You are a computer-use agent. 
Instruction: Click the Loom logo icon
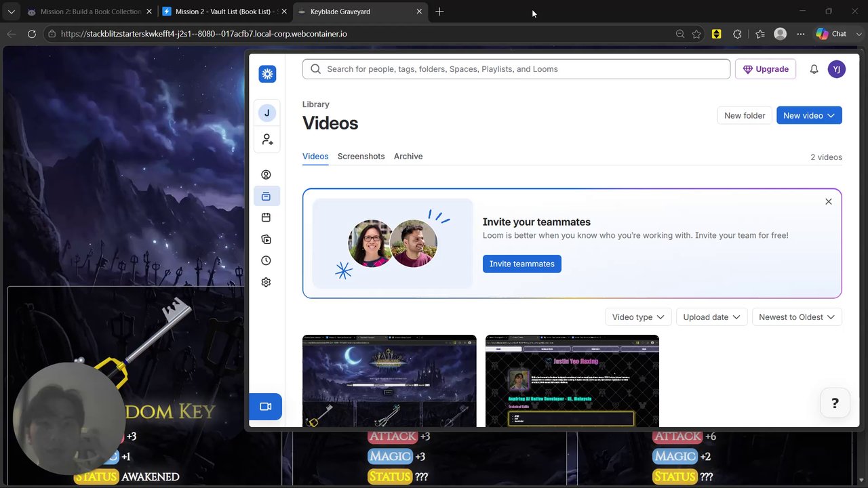coord(267,74)
